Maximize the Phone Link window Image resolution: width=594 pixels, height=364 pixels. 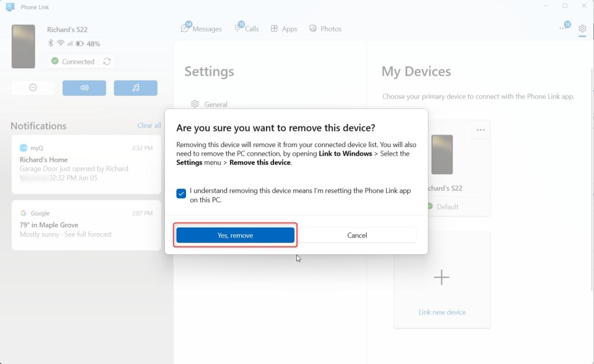565,6
